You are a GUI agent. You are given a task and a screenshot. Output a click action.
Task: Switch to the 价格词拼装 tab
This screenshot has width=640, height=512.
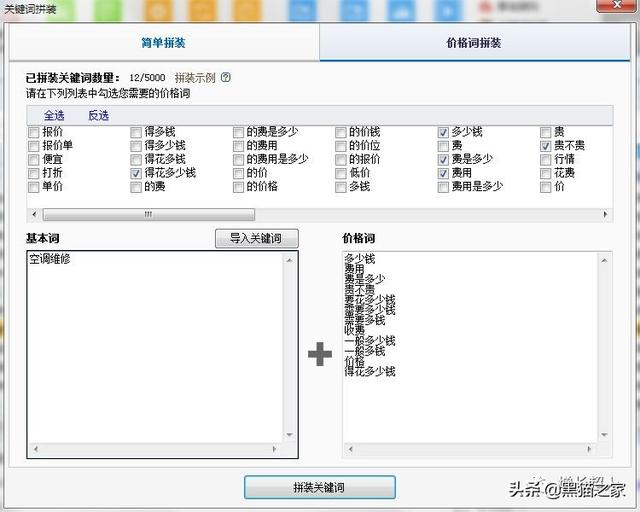(475, 42)
